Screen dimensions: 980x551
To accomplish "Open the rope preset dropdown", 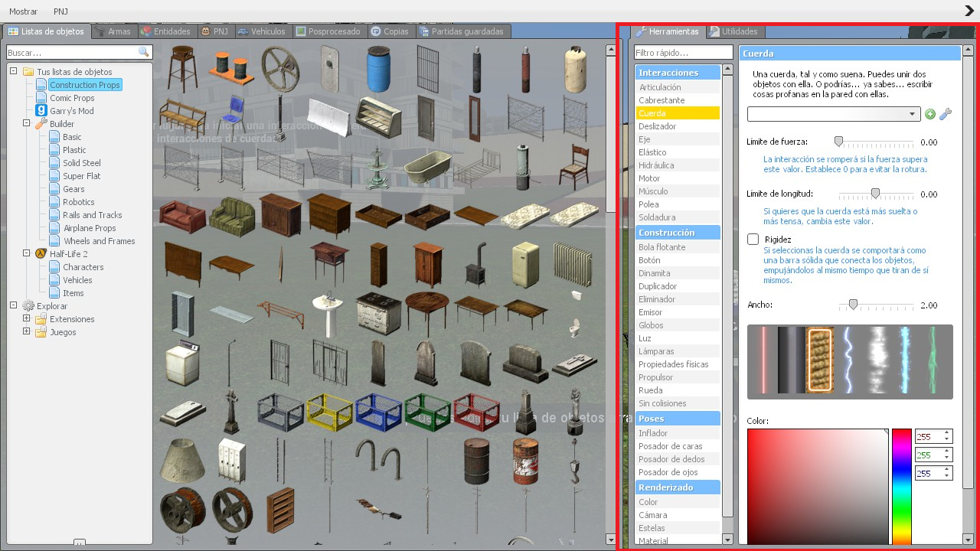I will [834, 114].
